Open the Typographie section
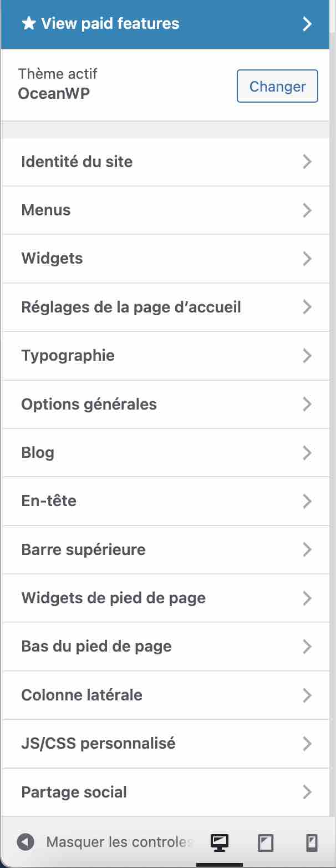336x868 pixels. pos(165,355)
